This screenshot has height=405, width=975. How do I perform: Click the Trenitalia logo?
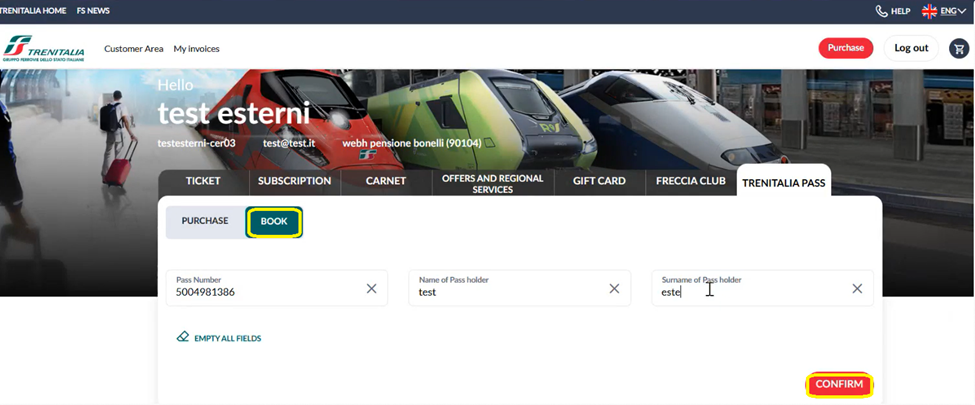44,48
